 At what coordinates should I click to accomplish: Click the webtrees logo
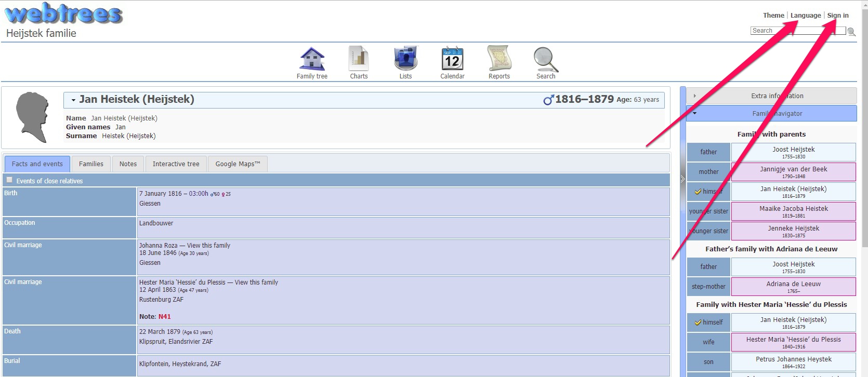[64, 15]
